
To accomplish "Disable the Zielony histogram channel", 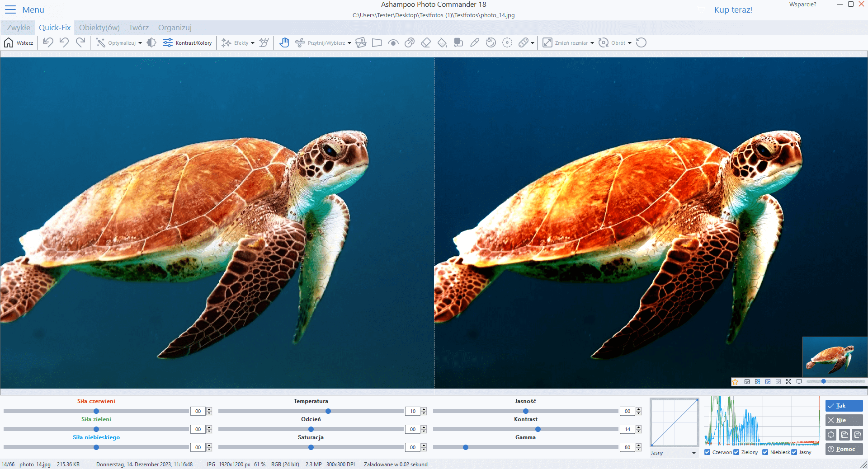I will pos(736,452).
